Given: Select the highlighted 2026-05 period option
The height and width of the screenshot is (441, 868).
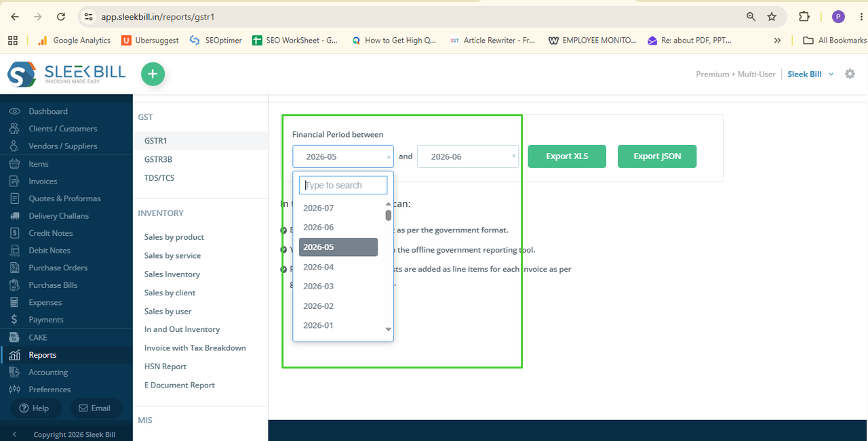Looking at the screenshot, I should click(338, 247).
